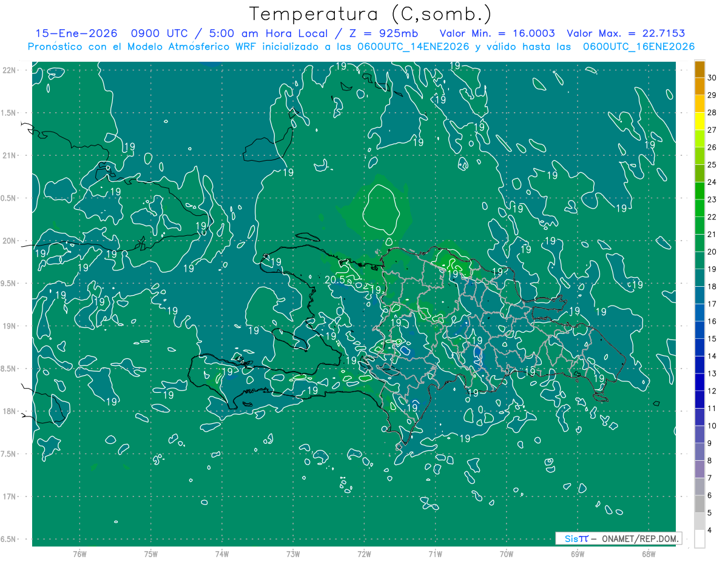Screen dimensions: 728x562
Task: Click the colorbar swatch between 29 and 30
Action: (x=699, y=85)
